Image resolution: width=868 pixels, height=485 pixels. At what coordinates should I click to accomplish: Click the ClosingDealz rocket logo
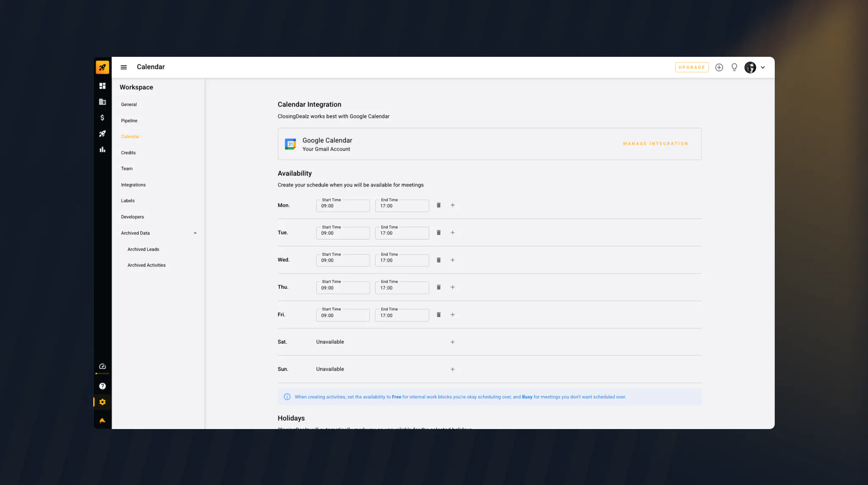click(102, 67)
